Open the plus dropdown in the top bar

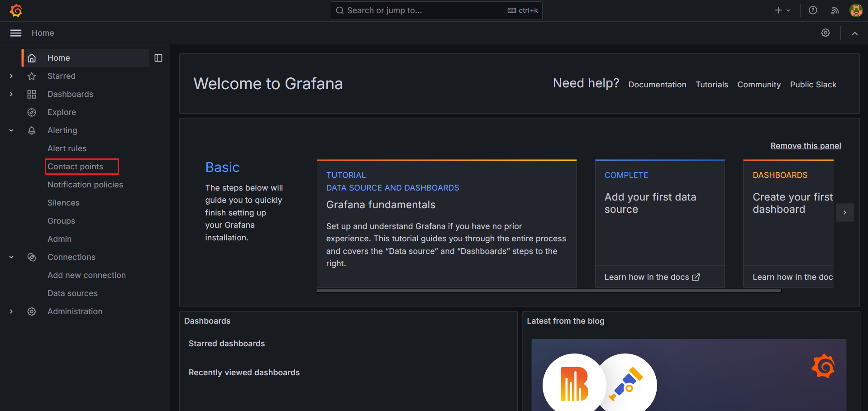pos(782,10)
